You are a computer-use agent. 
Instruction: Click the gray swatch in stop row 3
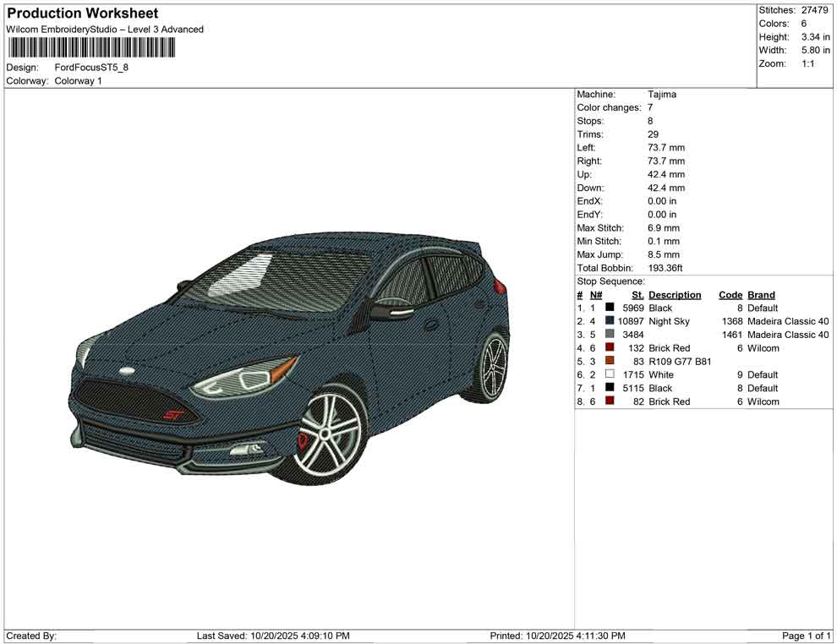tap(610, 334)
